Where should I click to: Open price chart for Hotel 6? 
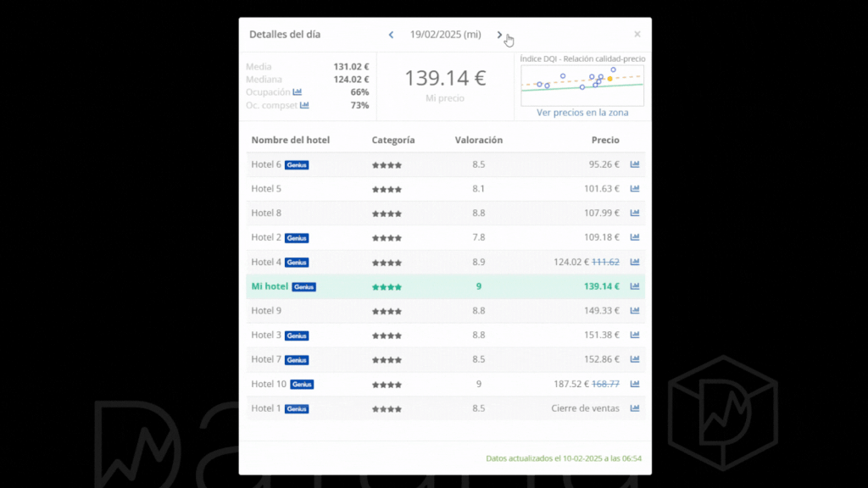pos(635,164)
